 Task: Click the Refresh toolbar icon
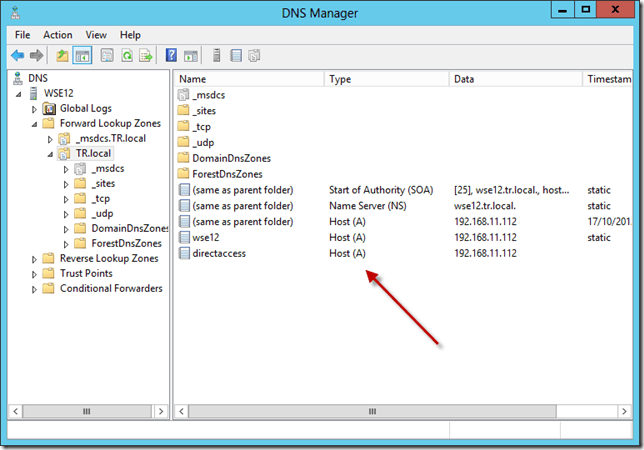click(x=126, y=55)
